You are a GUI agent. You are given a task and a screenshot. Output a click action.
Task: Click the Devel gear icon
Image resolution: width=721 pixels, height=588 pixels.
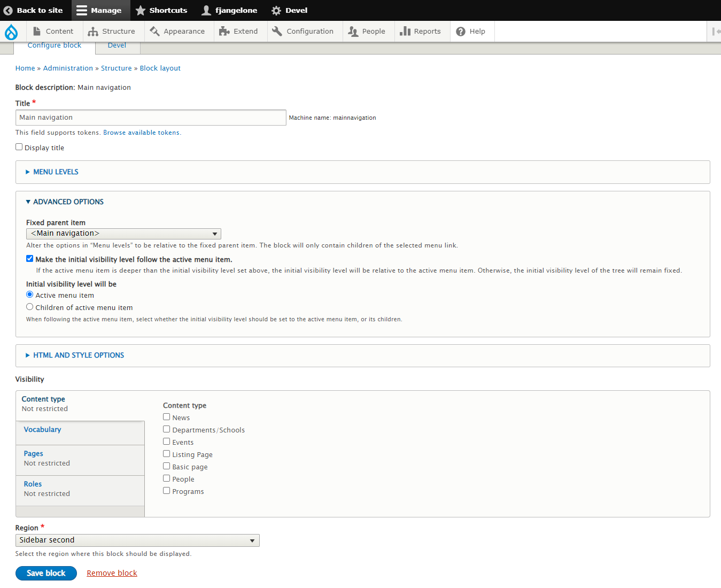coord(276,10)
